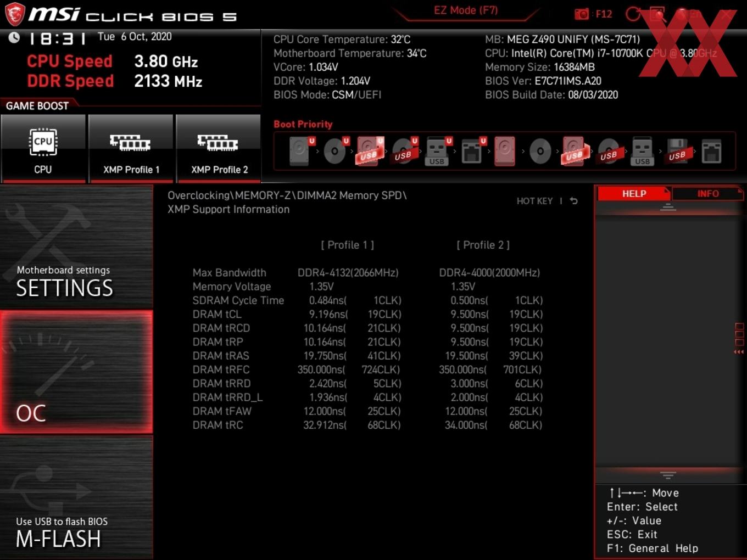747x560 pixels.
Task: Select the UEFI network boot device
Action: tap(472, 151)
